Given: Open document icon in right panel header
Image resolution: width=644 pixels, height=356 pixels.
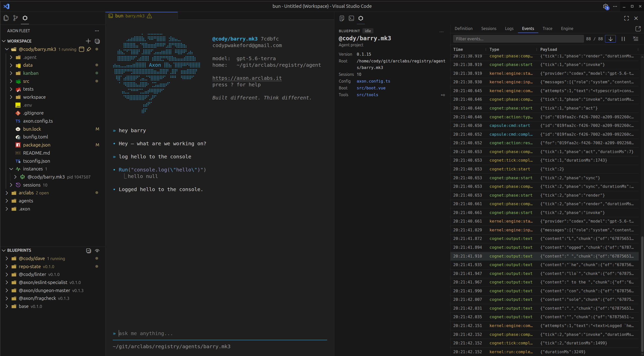Looking at the screenshot, I should tap(342, 18).
